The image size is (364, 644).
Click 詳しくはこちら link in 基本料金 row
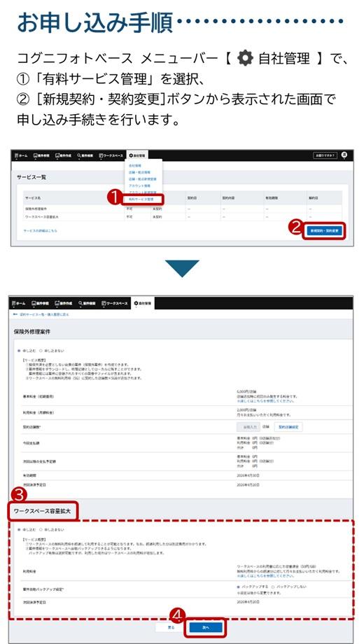pyautogui.click(x=265, y=400)
